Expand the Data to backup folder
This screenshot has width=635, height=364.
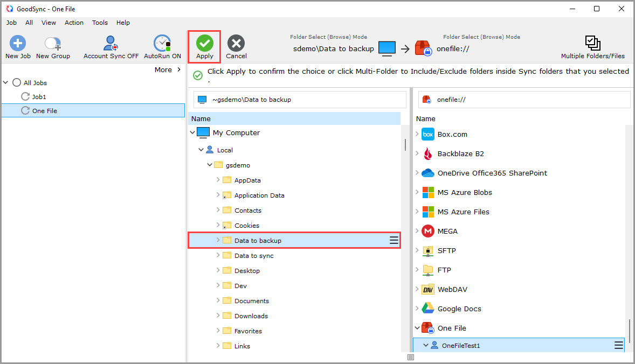[218, 240]
